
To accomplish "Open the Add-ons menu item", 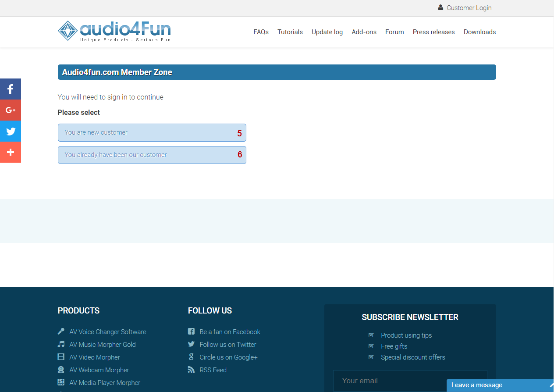I will pyautogui.click(x=364, y=32).
